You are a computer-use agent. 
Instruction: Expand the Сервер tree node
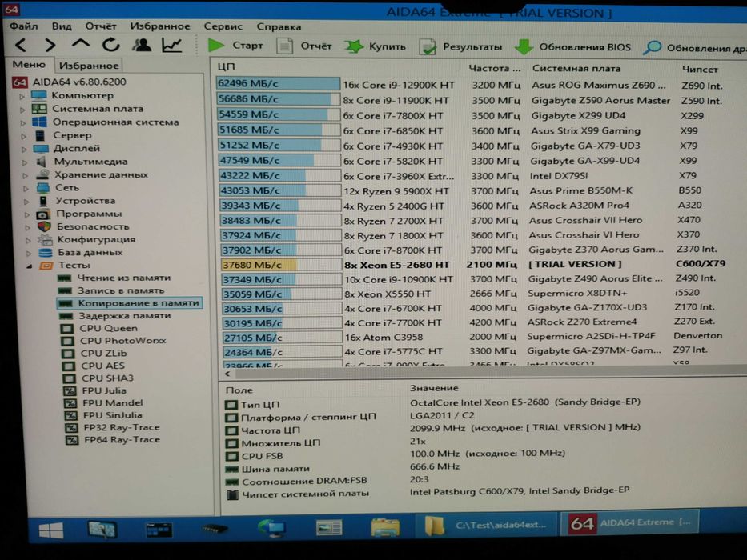click(23, 136)
